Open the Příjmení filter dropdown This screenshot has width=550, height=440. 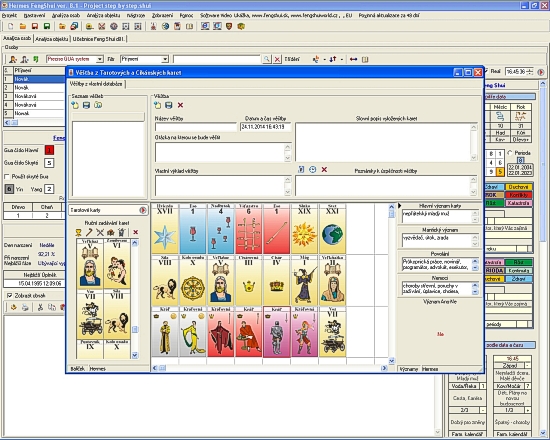click(165, 59)
